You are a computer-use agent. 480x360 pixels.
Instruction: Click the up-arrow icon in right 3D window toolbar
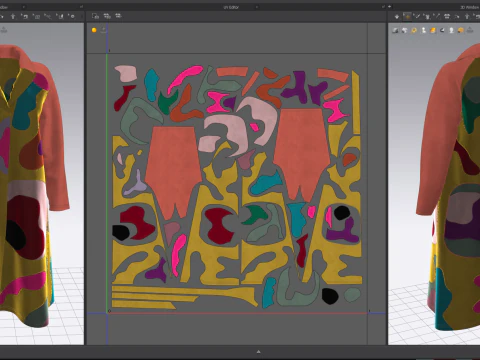[467, 16]
